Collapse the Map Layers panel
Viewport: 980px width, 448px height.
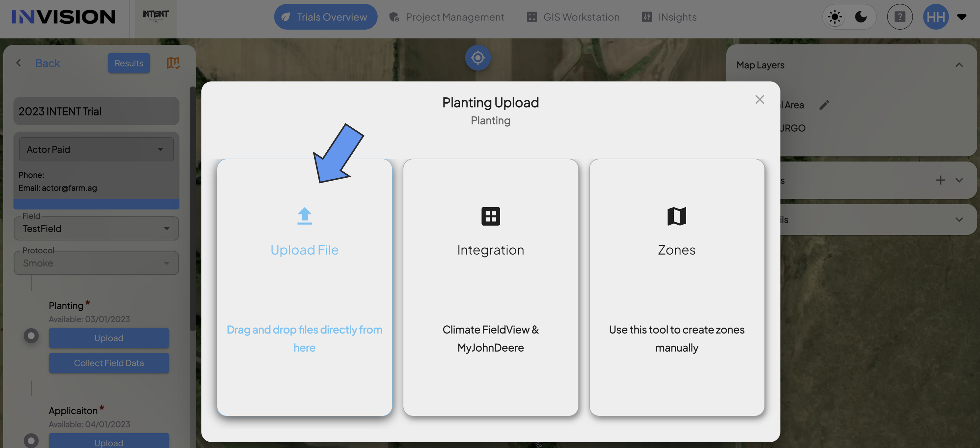click(x=959, y=65)
